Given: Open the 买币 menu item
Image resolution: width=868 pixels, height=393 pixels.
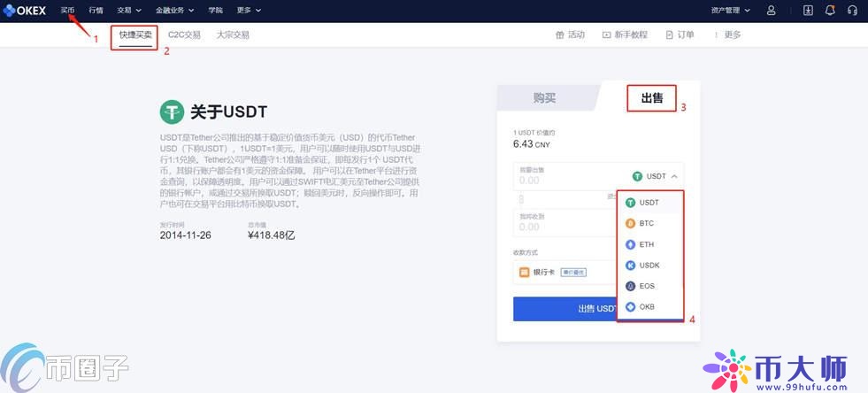Looking at the screenshot, I should (67, 10).
